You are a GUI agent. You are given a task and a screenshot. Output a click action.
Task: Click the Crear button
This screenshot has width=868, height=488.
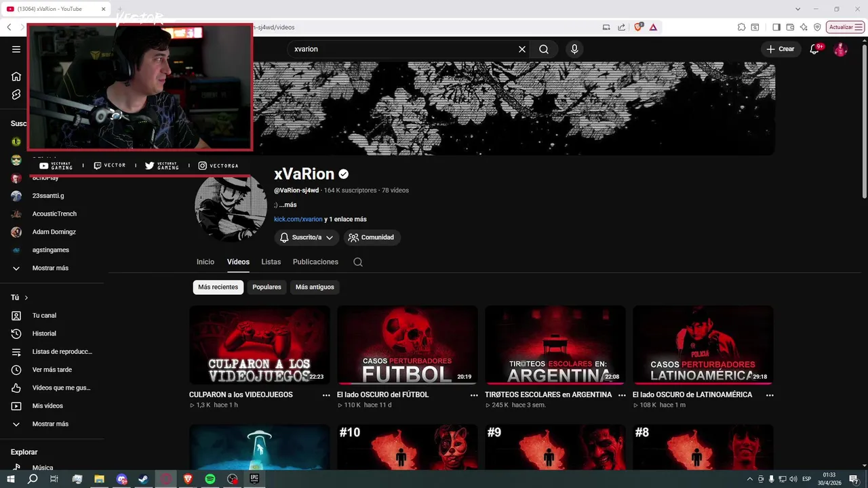pos(780,49)
